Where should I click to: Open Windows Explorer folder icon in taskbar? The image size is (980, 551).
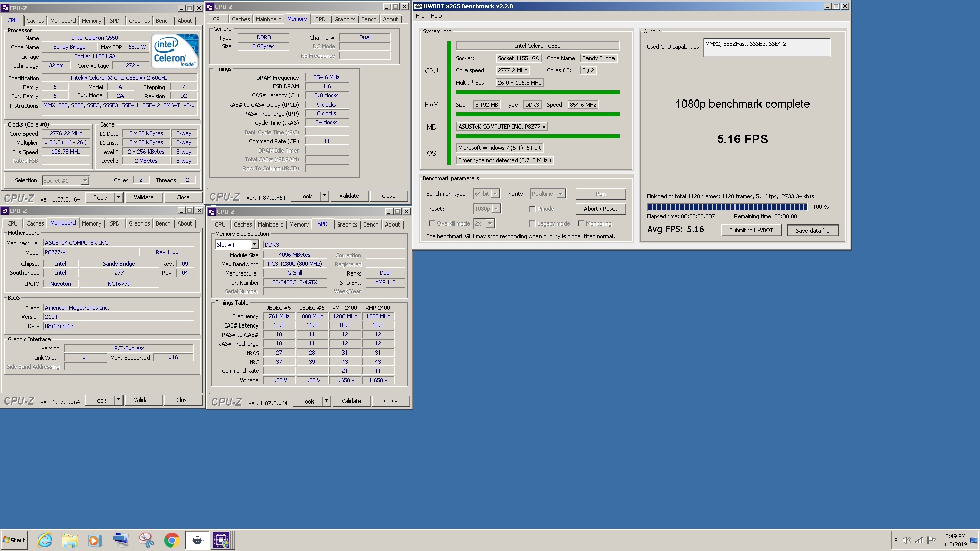[70, 540]
